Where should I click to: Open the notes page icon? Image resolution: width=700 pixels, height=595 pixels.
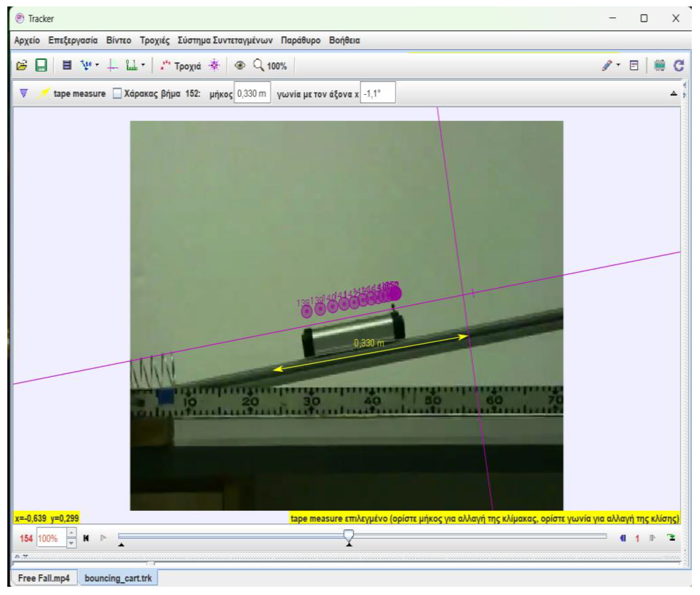[x=634, y=65]
